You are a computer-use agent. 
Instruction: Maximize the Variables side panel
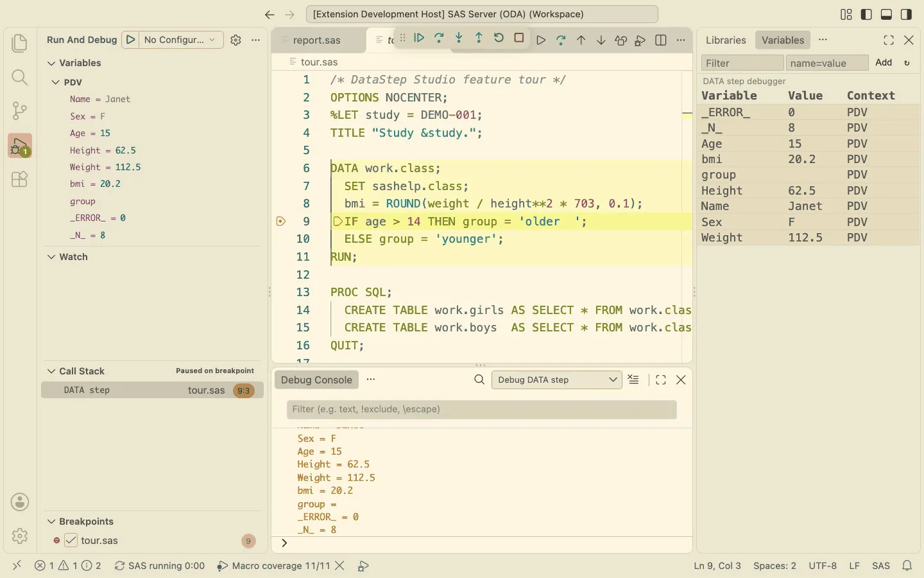coord(889,40)
